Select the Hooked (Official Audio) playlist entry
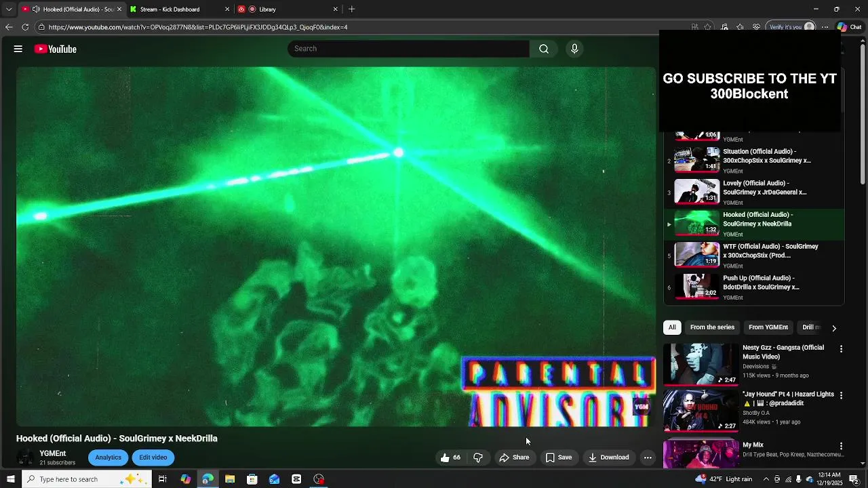This screenshot has height=488, width=868. click(x=754, y=224)
